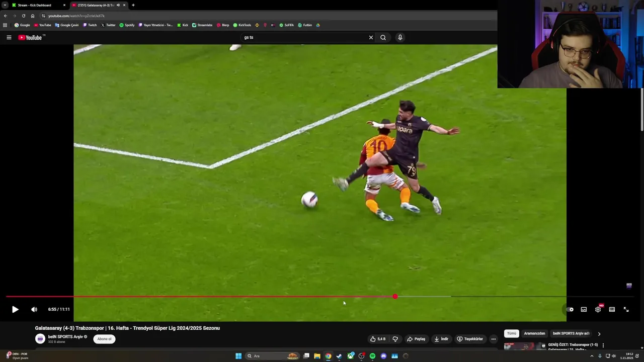644x362 pixels.
Task: Run the search with the magnifier button
Action: coord(383,37)
